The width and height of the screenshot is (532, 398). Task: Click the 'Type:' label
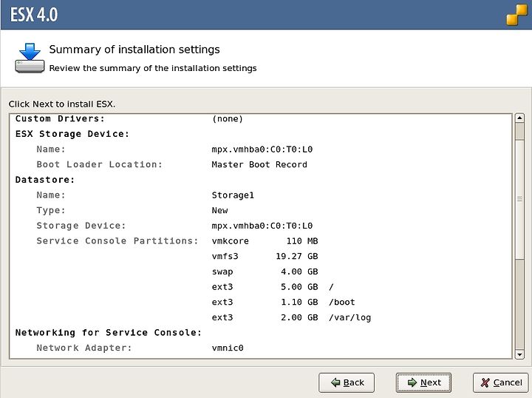[x=50, y=210]
